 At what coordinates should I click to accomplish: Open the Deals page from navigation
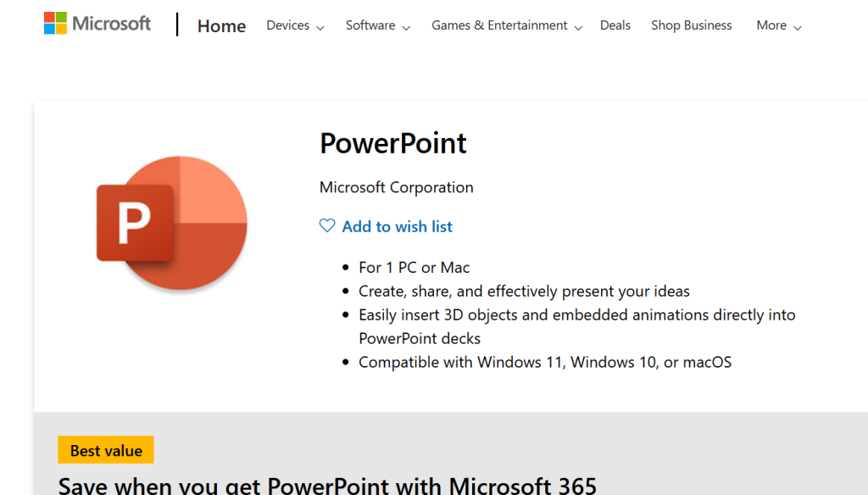(615, 25)
